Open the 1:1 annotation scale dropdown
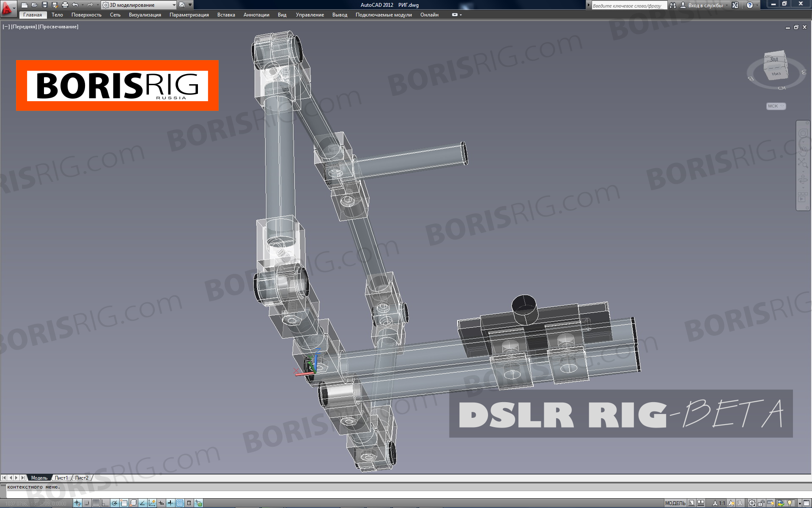 tap(719, 503)
